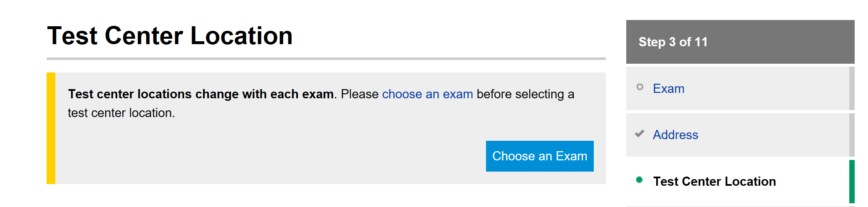The image size is (868, 207).
Task: Click the hollow circle icon beside Exam
Action: [640, 87]
